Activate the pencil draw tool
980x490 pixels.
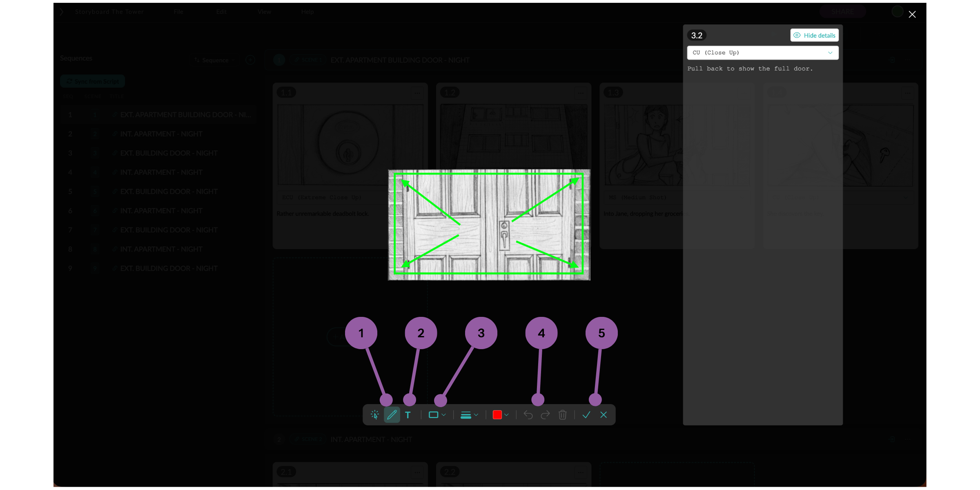[x=392, y=415]
